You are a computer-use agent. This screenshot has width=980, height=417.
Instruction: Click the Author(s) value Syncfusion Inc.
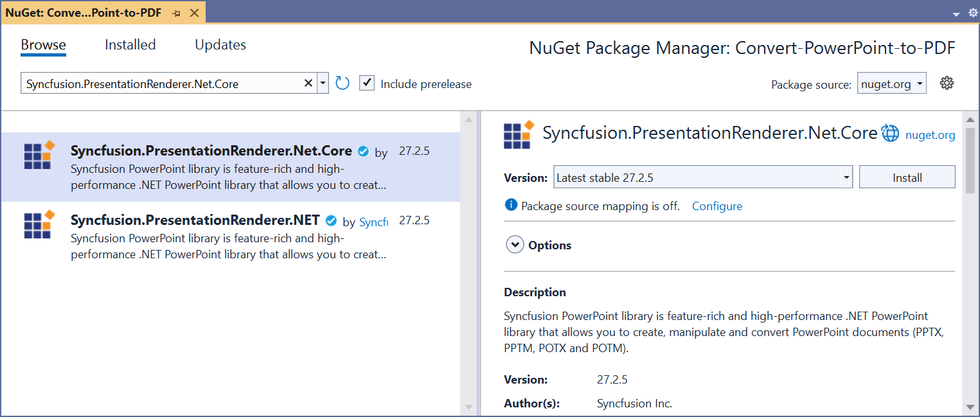coord(634,404)
